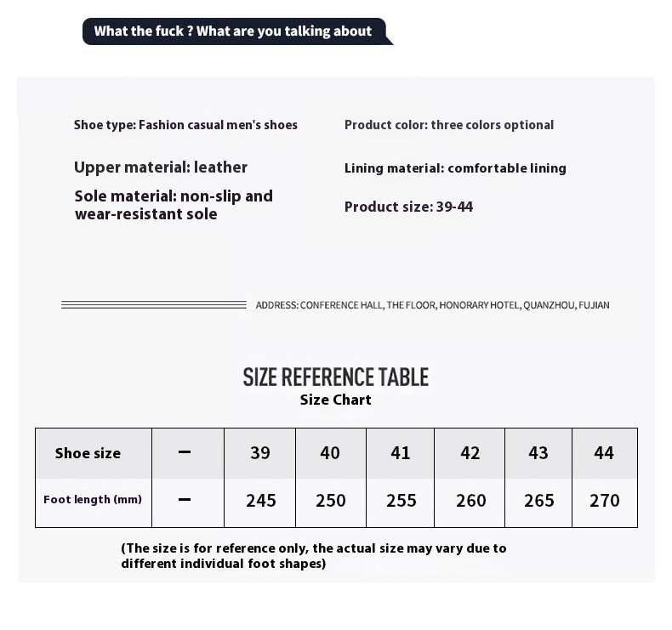Click 'Upper material: leather' text
672x630 pixels.
coord(161,167)
